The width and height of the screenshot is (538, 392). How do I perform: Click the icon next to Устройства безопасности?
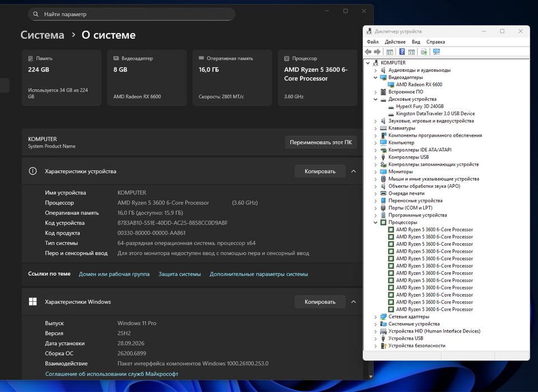[x=383, y=346]
